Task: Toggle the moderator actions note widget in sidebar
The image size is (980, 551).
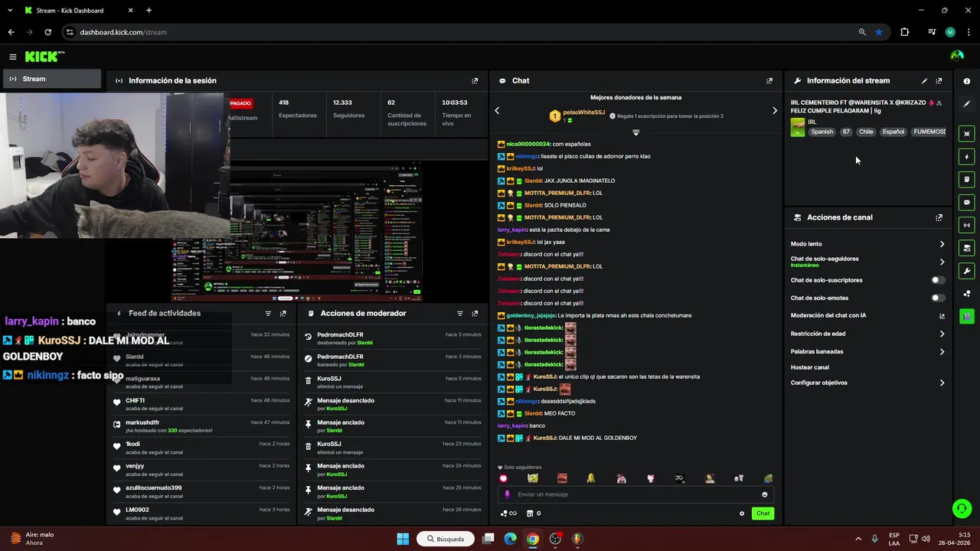Action: point(967,180)
